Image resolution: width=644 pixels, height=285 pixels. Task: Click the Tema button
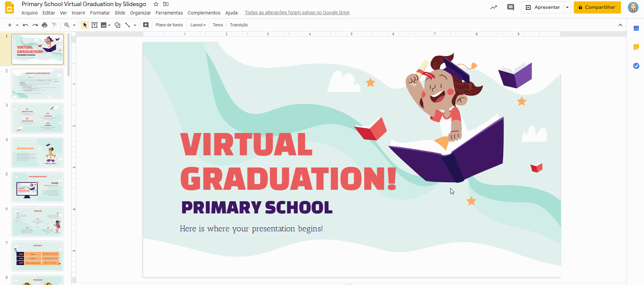[x=218, y=25]
